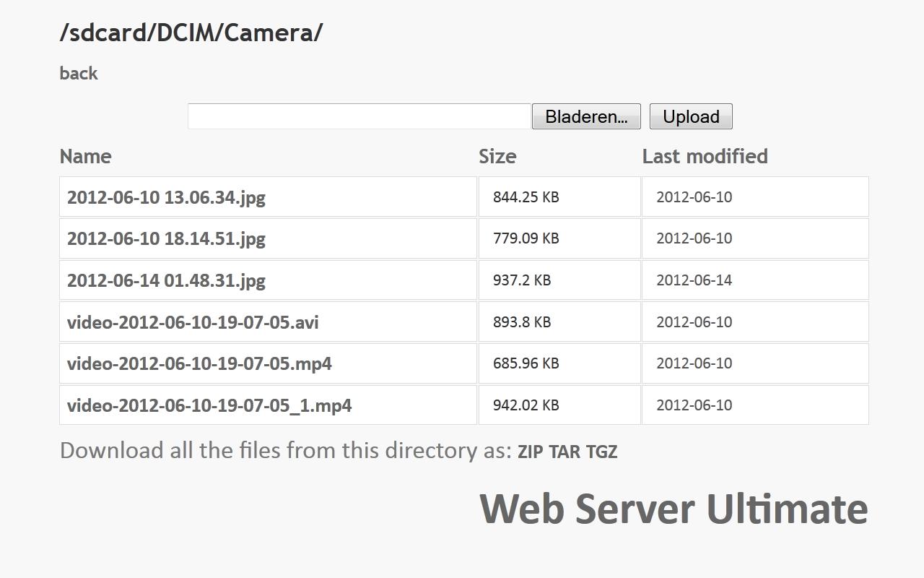Download directory as ZIP

click(530, 452)
